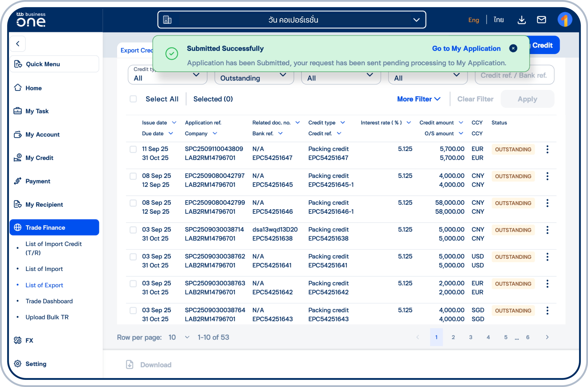Open three-dot menu for EPC54251647 row

tap(547, 149)
